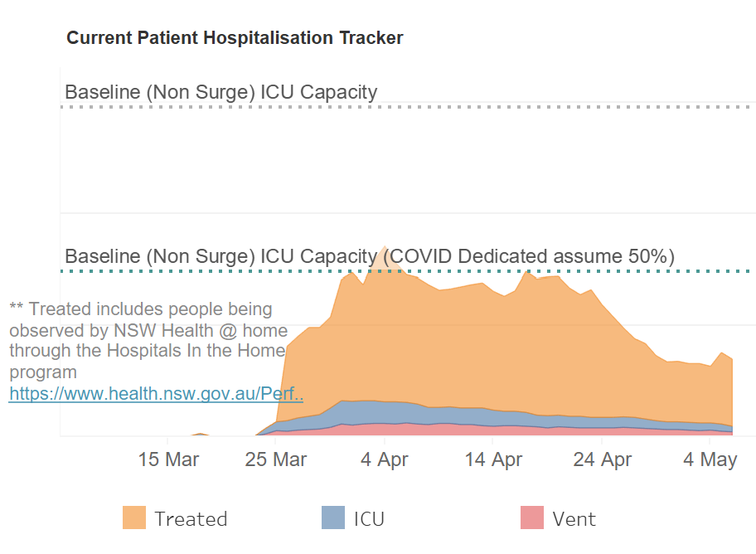Click the 25 Mar axis date
This screenshot has height=554, width=756.
pos(275,459)
